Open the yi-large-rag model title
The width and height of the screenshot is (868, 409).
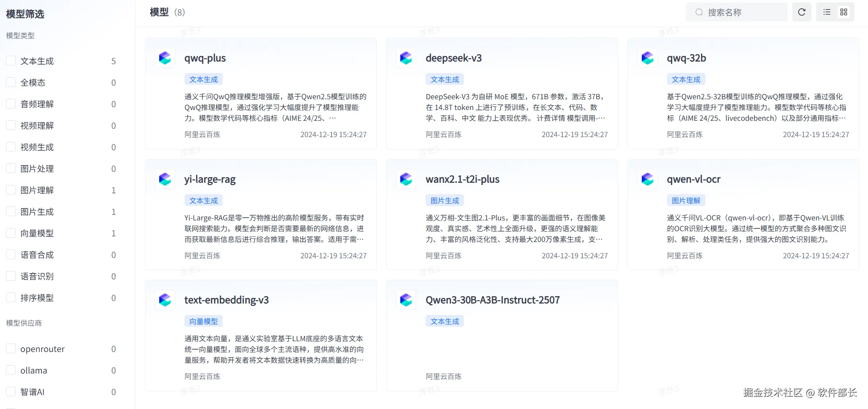point(210,179)
